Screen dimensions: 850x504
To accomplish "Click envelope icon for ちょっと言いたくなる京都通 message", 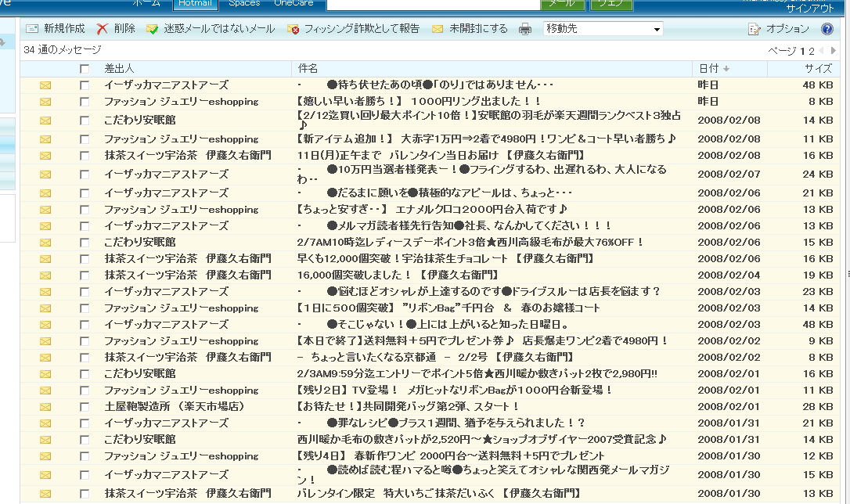I will point(45,358).
